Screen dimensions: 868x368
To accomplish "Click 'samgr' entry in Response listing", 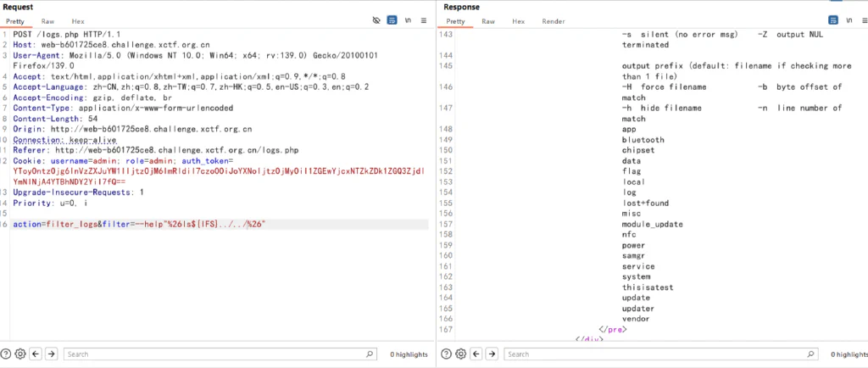I will pyautogui.click(x=633, y=256).
